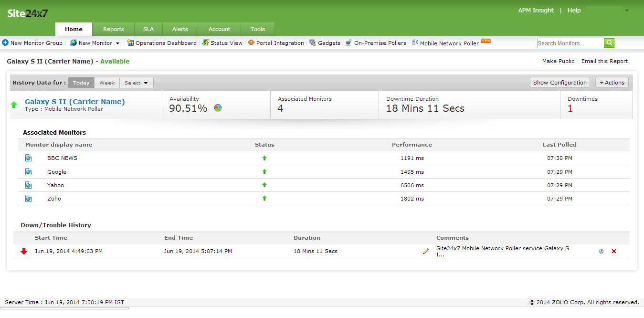Open the Tools tab
Image resolution: width=644 pixels, height=318 pixels.
[258, 29]
